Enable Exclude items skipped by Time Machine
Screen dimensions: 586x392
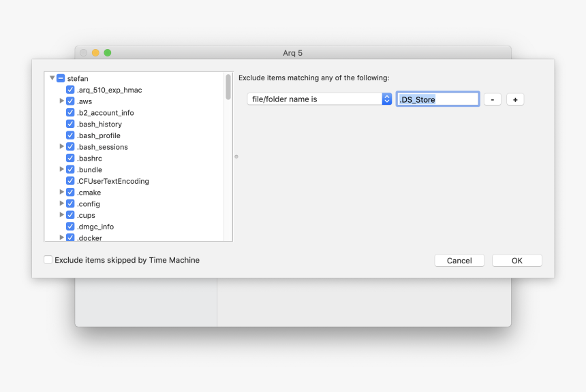click(x=48, y=260)
